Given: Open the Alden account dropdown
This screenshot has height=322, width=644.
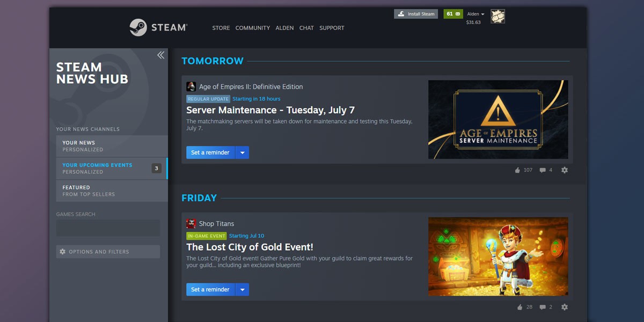Looking at the screenshot, I should click(475, 14).
